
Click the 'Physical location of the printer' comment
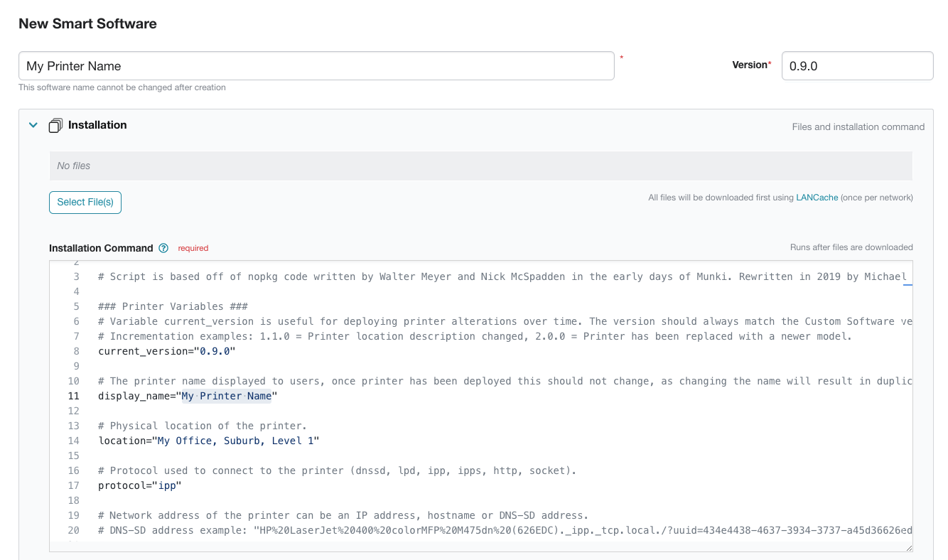coord(203,426)
